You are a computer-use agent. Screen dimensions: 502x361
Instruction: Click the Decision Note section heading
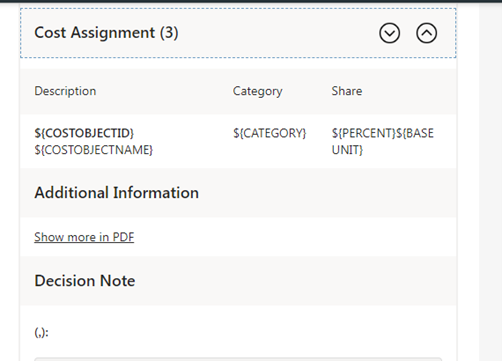pos(85,281)
